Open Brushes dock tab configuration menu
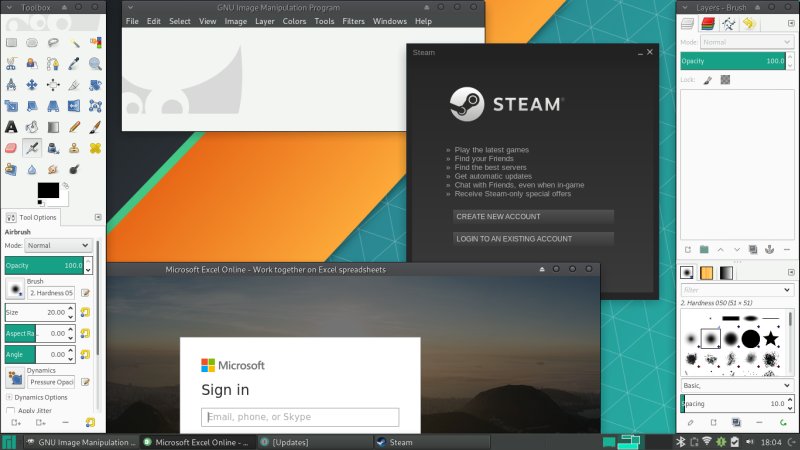800x450 pixels. (x=791, y=272)
